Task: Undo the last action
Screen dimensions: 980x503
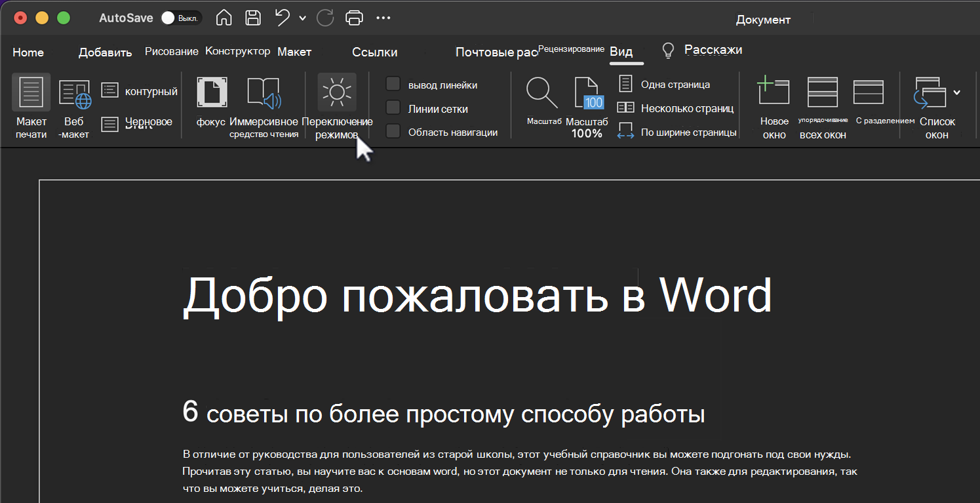Action: (x=283, y=18)
